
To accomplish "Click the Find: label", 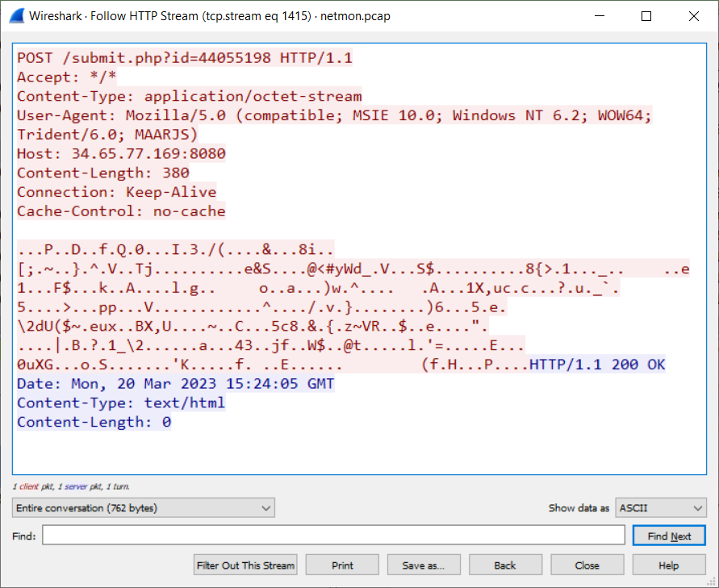I will (x=24, y=536).
